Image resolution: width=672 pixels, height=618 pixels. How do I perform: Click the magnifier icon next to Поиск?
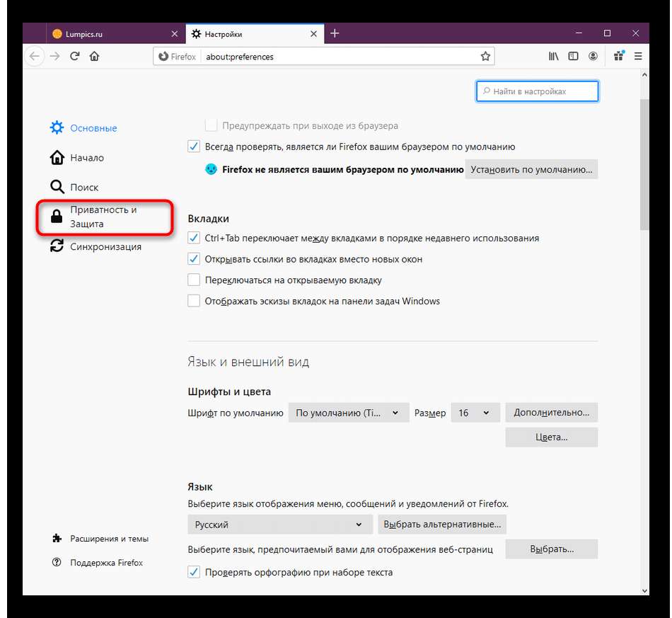tap(57, 187)
